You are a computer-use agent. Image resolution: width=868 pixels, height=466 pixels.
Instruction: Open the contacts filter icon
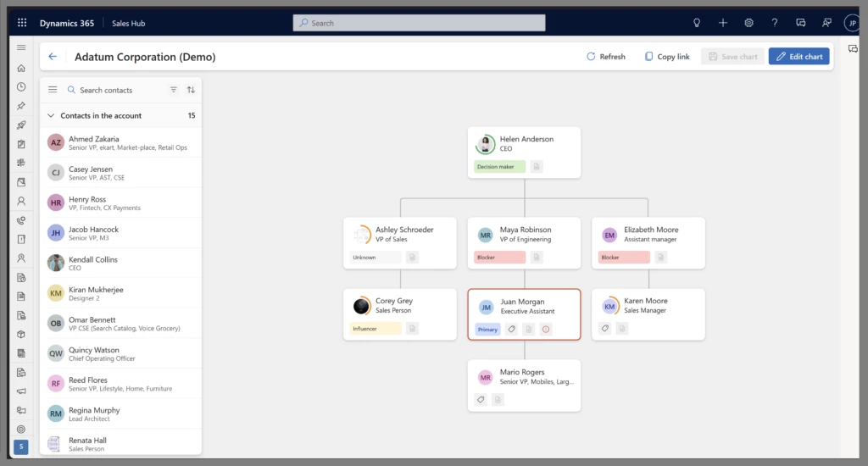pos(173,90)
